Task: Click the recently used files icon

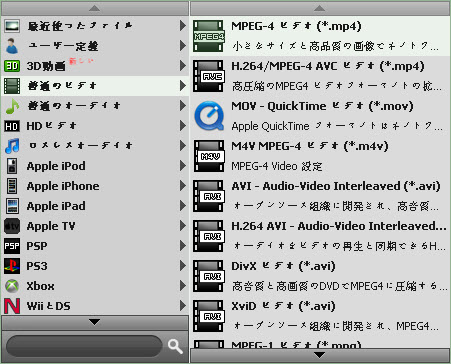Action: tap(12, 26)
